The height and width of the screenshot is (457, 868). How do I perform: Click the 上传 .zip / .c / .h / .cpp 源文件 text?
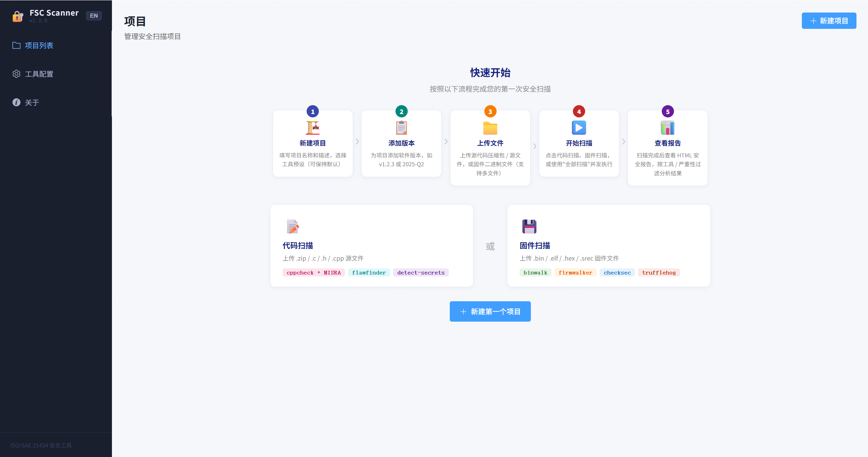(x=323, y=259)
